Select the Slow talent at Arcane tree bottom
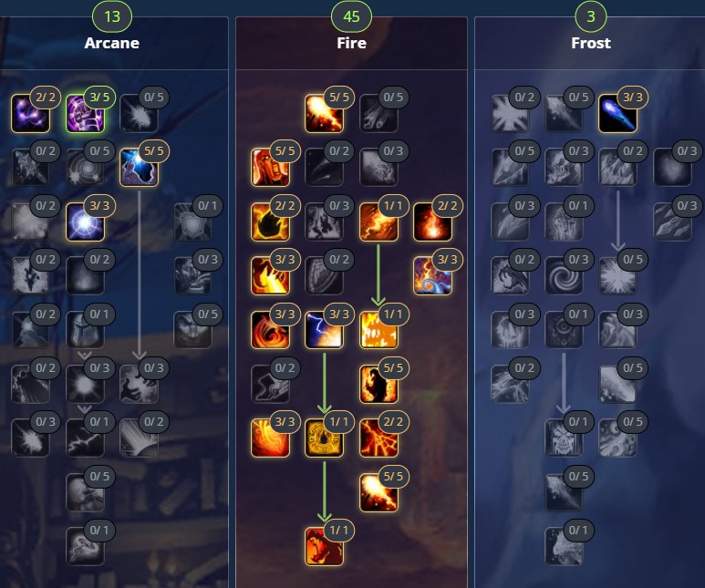 (x=85, y=546)
